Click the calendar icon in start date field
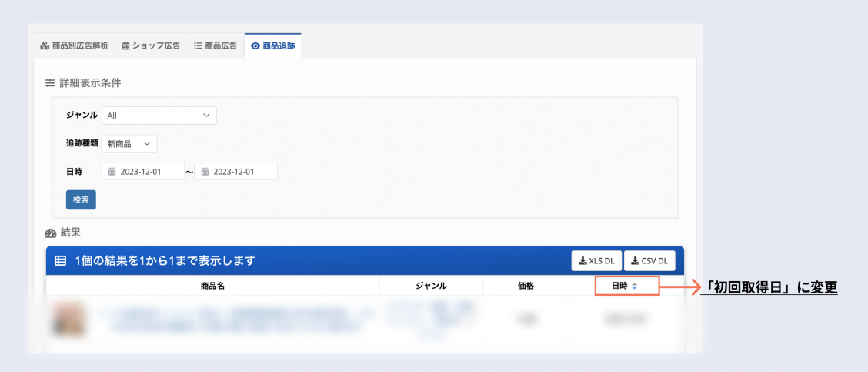The image size is (868, 372). [112, 172]
